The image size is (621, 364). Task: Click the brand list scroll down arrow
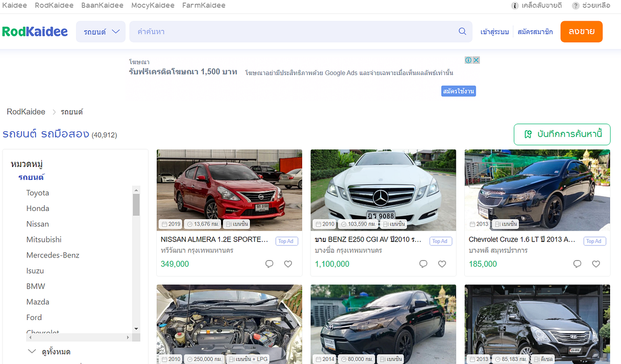[136, 329]
